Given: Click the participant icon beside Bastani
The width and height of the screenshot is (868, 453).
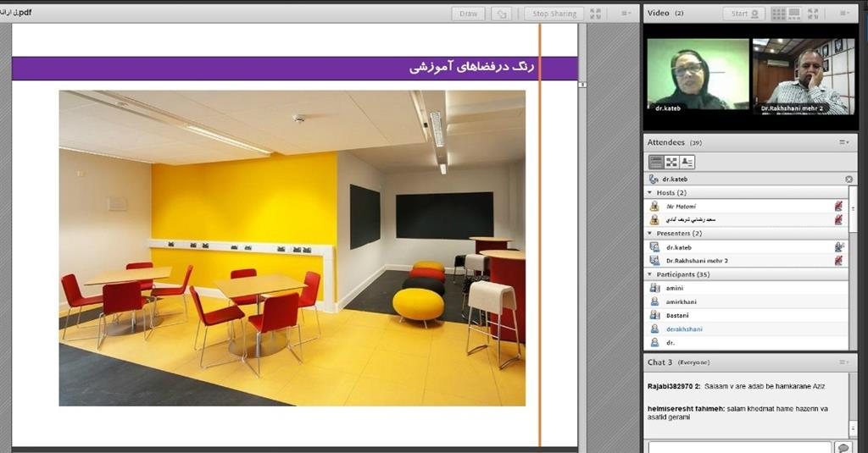Looking at the screenshot, I should (654, 315).
